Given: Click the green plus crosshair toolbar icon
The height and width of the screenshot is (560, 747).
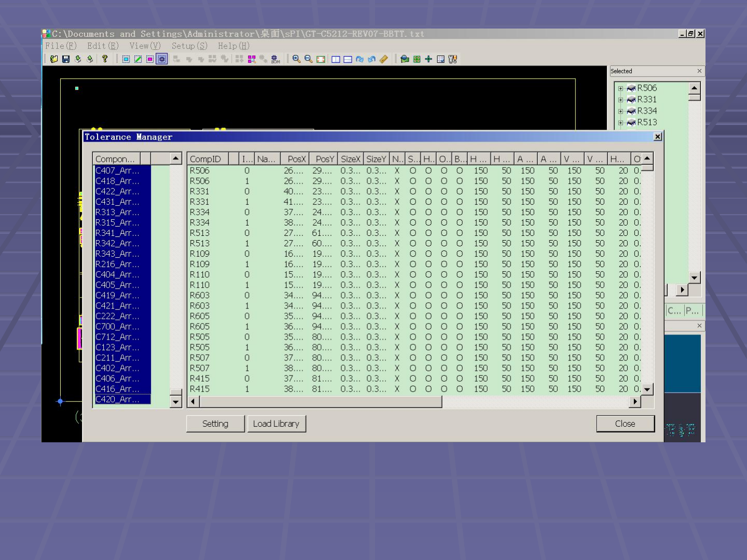Looking at the screenshot, I should pyautogui.click(x=428, y=59).
